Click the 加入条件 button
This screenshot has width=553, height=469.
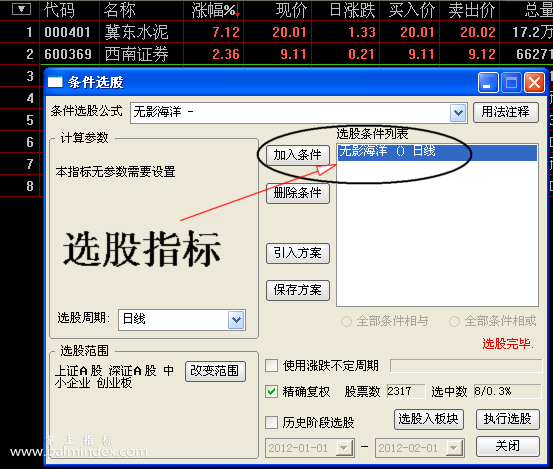pyautogui.click(x=298, y=155)
